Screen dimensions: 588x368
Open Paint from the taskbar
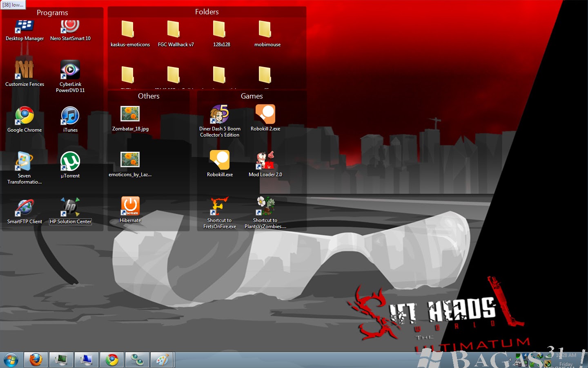tap(163, 360)
